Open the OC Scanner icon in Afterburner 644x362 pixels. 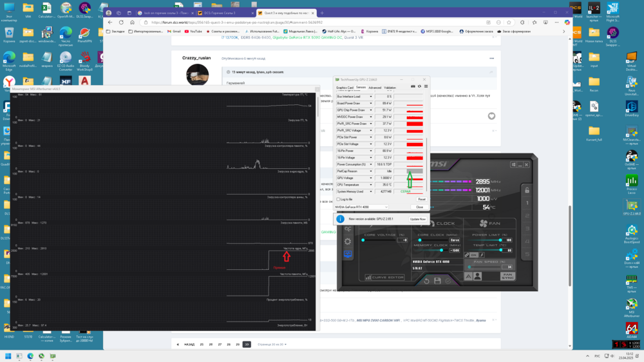click(348, 229)
